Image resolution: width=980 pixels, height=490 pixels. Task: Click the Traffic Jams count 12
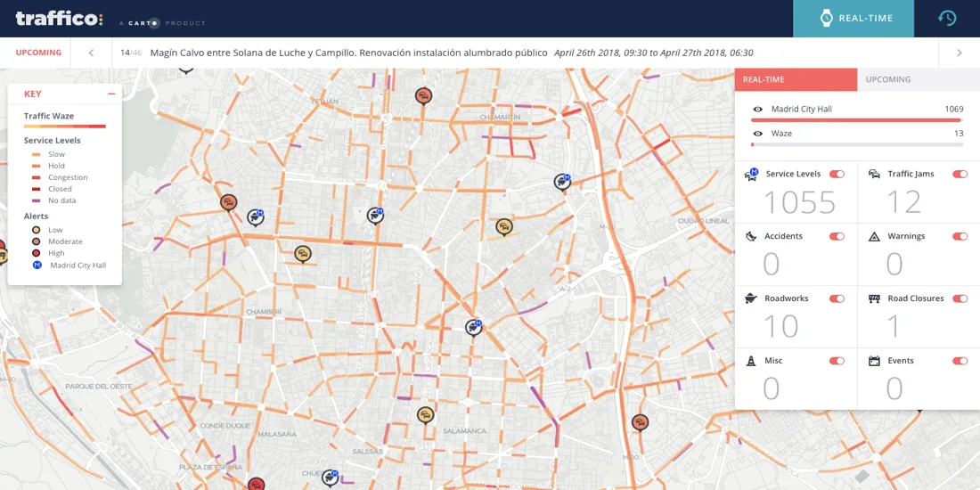(903, 202)
